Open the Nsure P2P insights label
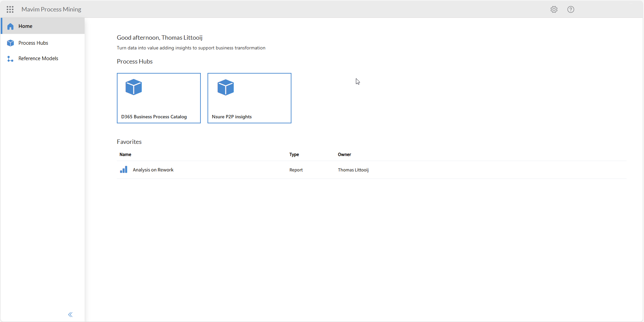 tap(232, 117)
